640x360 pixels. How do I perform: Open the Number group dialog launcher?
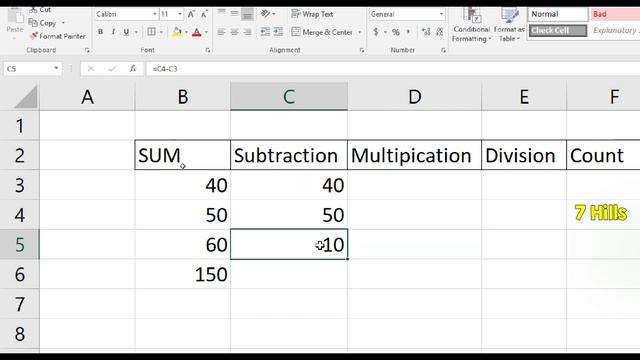[443, 50]
